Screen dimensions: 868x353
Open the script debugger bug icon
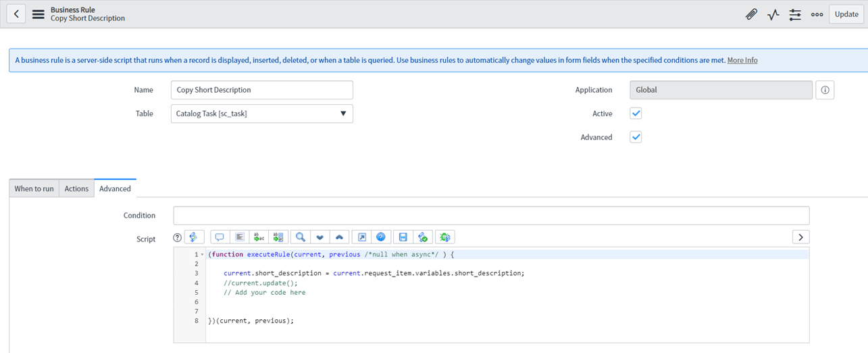444,237
